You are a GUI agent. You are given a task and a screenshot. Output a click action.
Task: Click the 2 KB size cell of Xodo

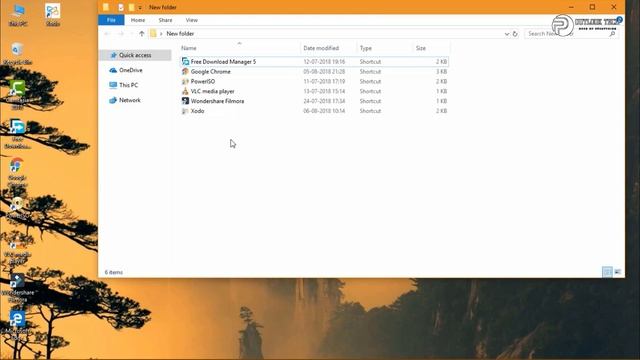tap(441, 111)
